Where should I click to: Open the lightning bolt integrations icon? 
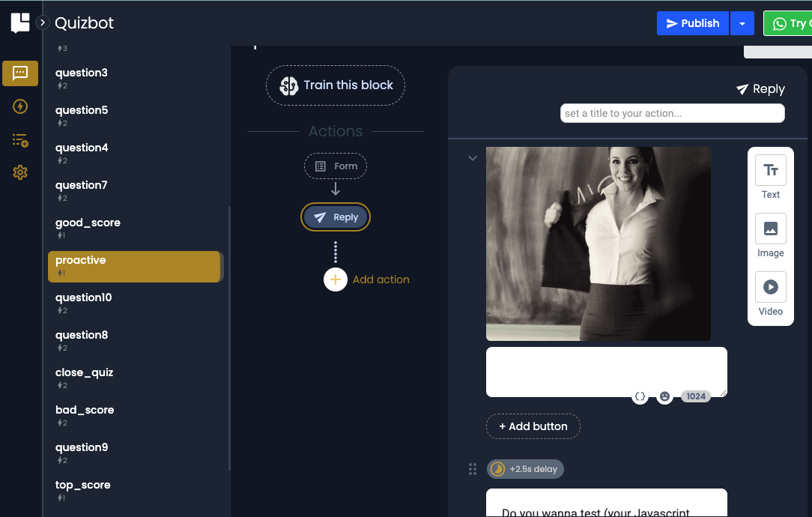tap(20, 106)
